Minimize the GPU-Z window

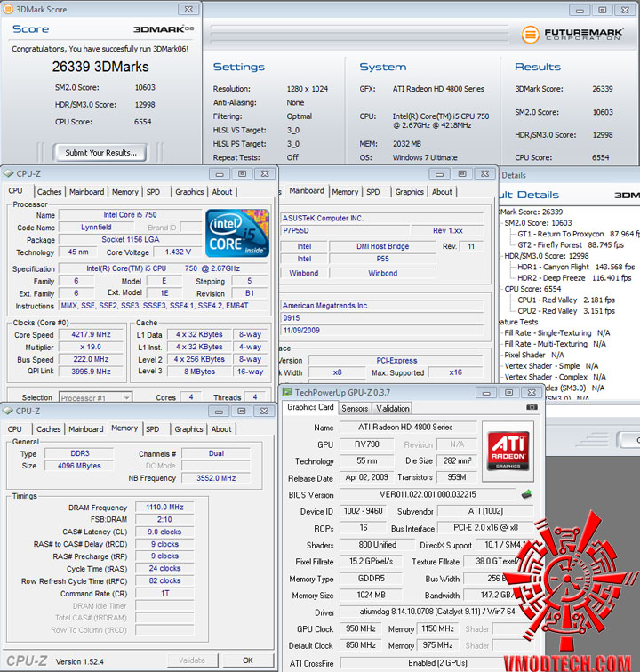486,392
